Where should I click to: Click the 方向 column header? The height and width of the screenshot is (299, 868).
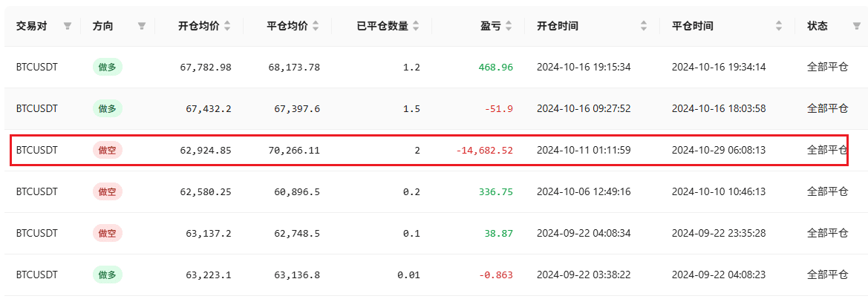pos(103,26)
